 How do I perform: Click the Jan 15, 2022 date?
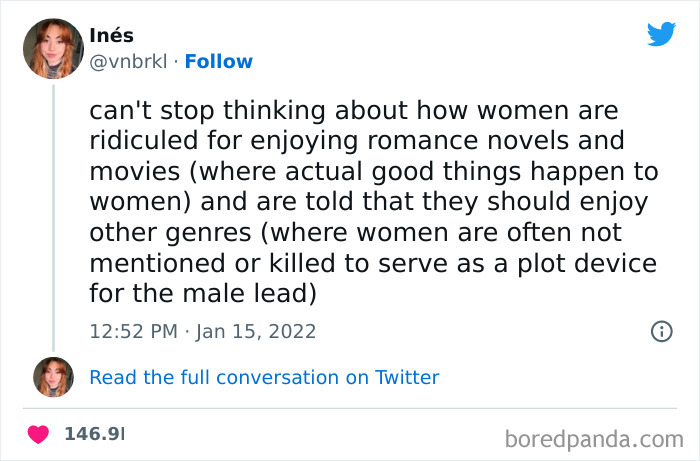pos(257,331)
